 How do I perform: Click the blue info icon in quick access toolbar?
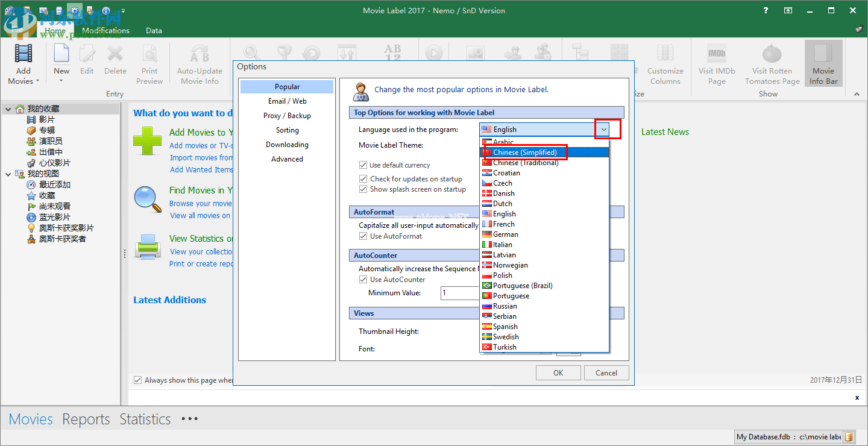click(107, 10)
